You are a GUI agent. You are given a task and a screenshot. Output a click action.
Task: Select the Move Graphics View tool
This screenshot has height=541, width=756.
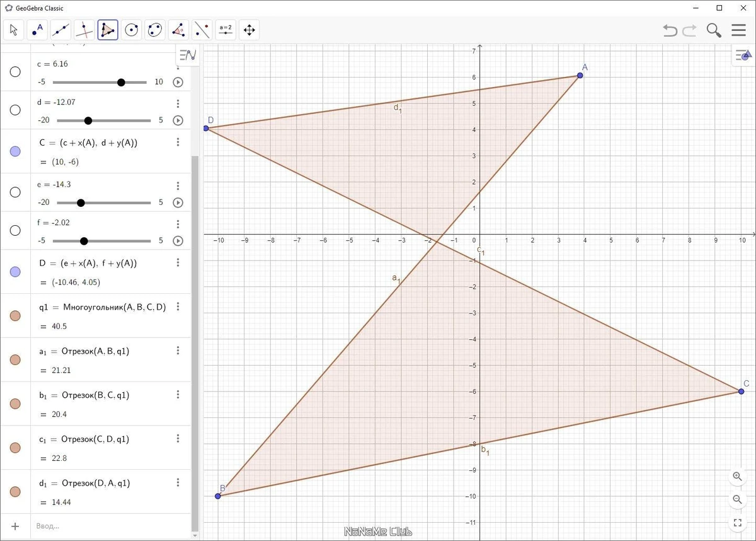pyautogui.click(x=249, y=30)
